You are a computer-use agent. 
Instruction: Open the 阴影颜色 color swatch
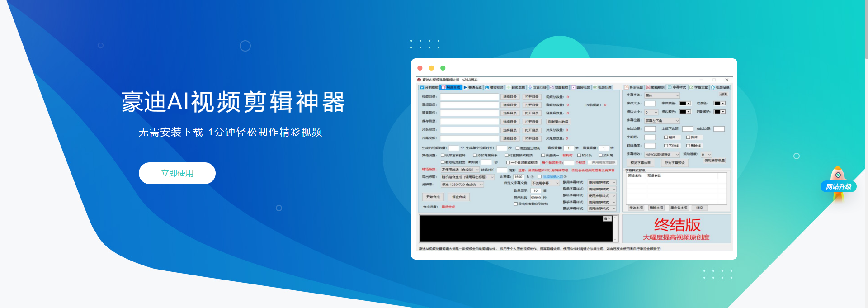pos(720,112)
